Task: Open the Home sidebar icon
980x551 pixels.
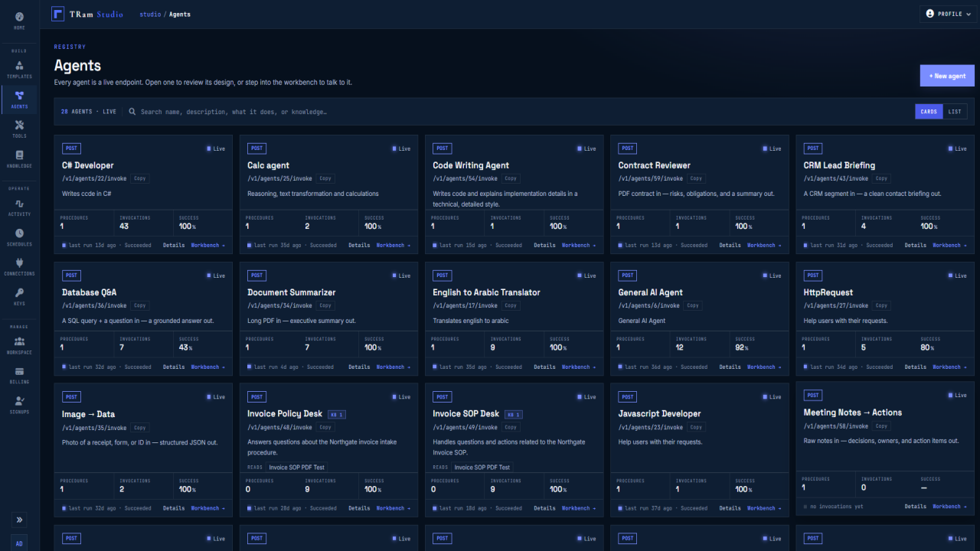Action: click(19, 21)
